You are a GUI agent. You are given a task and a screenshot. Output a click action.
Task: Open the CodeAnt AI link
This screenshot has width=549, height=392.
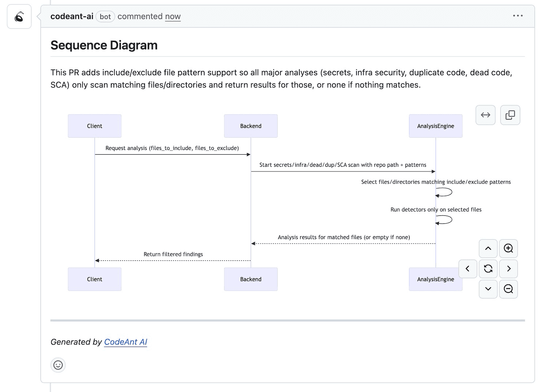pyautogui.click(x=126, y=342)
